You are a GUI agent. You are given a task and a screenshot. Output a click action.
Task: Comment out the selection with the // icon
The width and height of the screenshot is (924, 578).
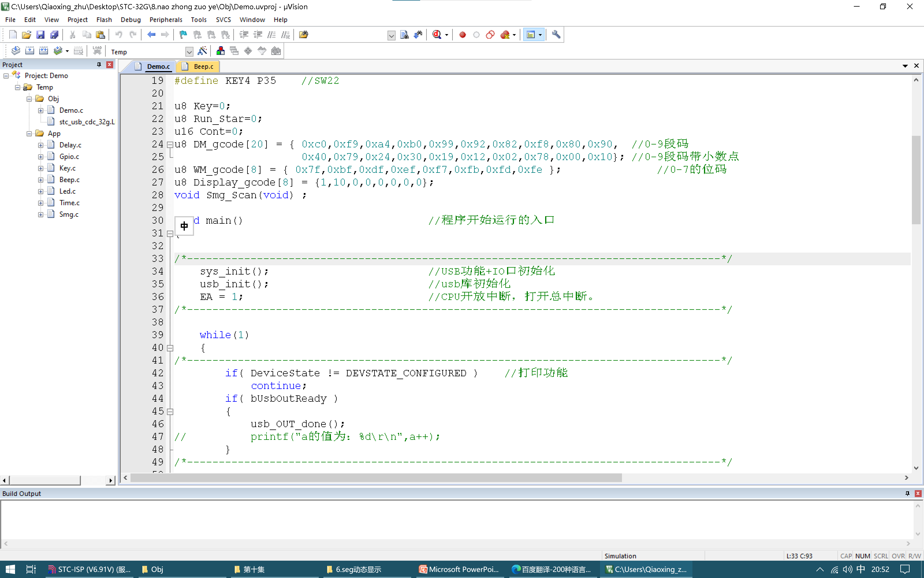(271, 35)
